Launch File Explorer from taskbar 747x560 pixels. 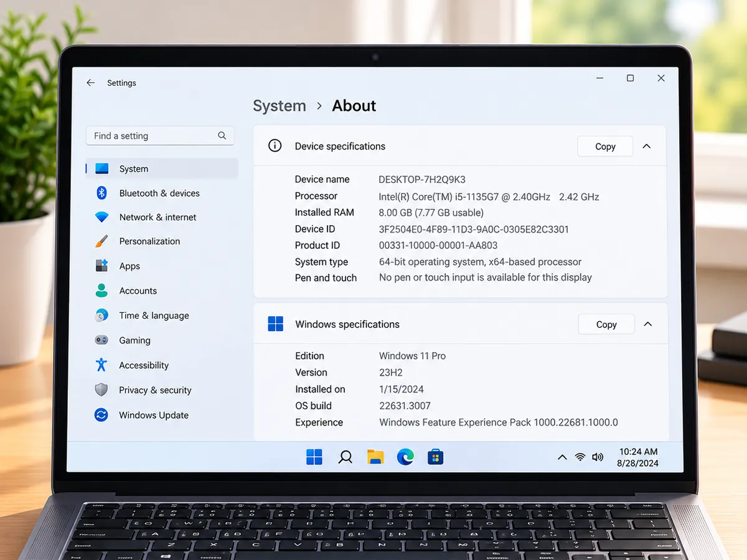375,457
